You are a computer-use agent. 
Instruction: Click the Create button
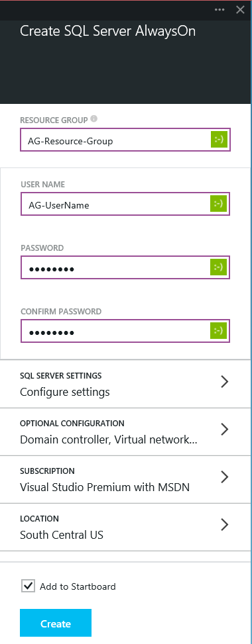(56, 623)
